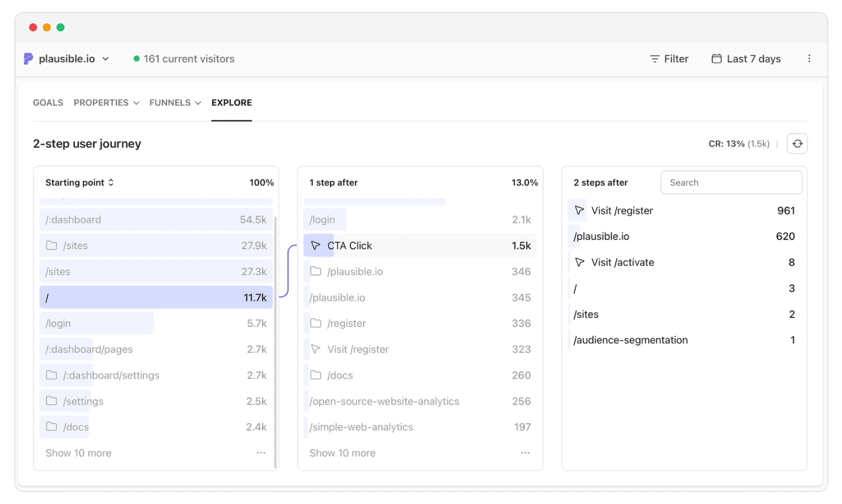Select /audience-segmentation row
This screenshot has width=842, height=504.
[x=685, y=340]
